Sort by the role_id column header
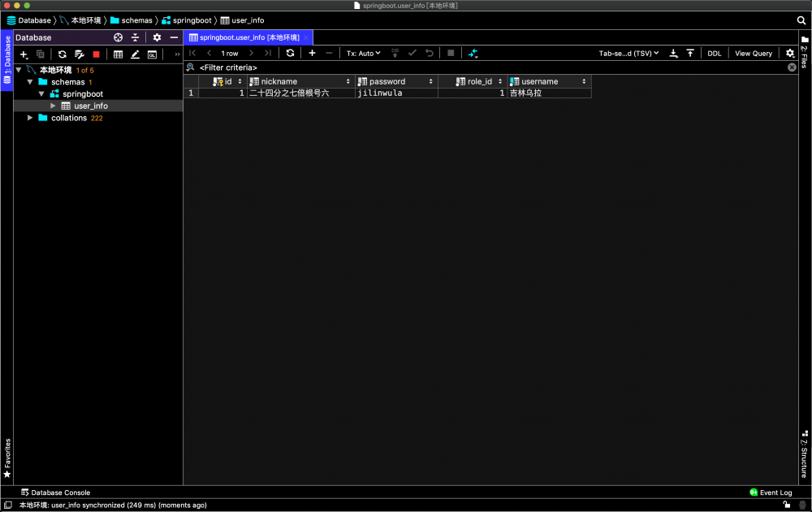This screenshot has height=512, width=812. 473,81
